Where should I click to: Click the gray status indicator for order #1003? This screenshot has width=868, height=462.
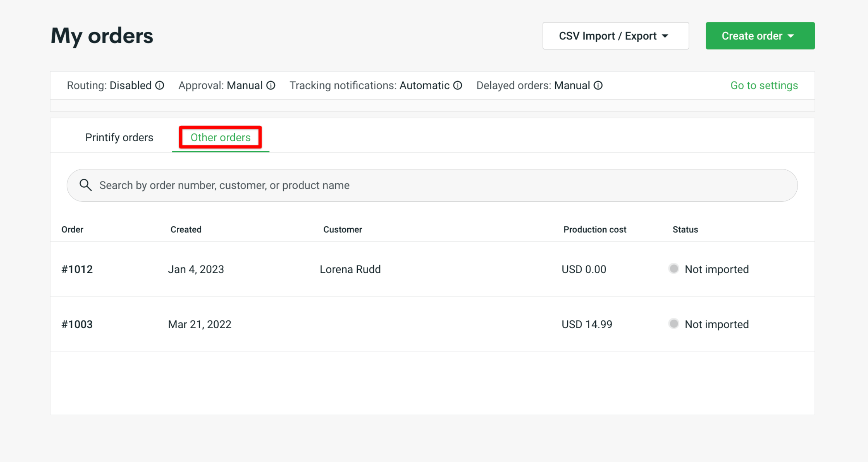point(674,323)
